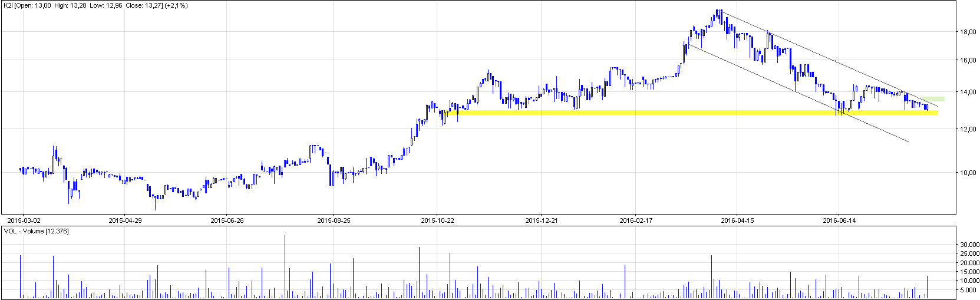
Task: Click the 2016-04-15 date label
Action: click(737, 220)
